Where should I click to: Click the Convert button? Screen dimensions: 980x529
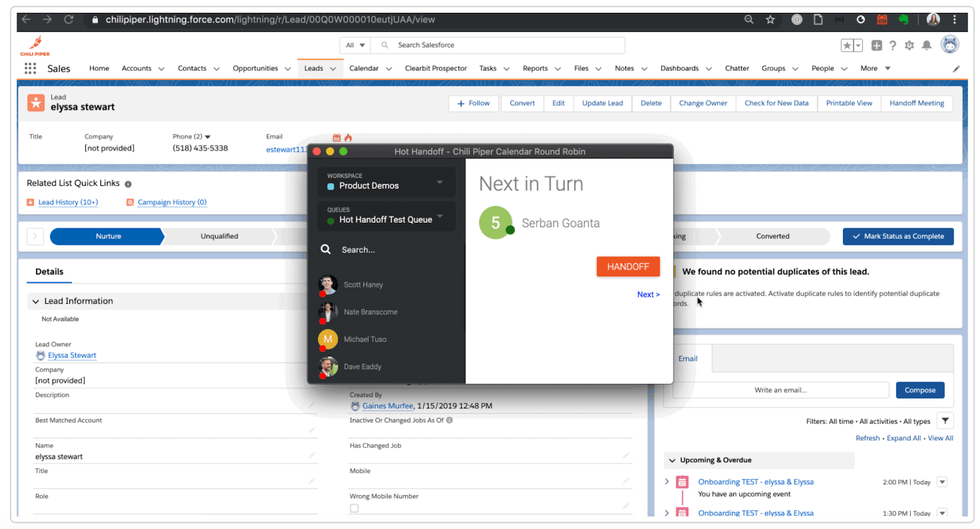coord(522,103)
